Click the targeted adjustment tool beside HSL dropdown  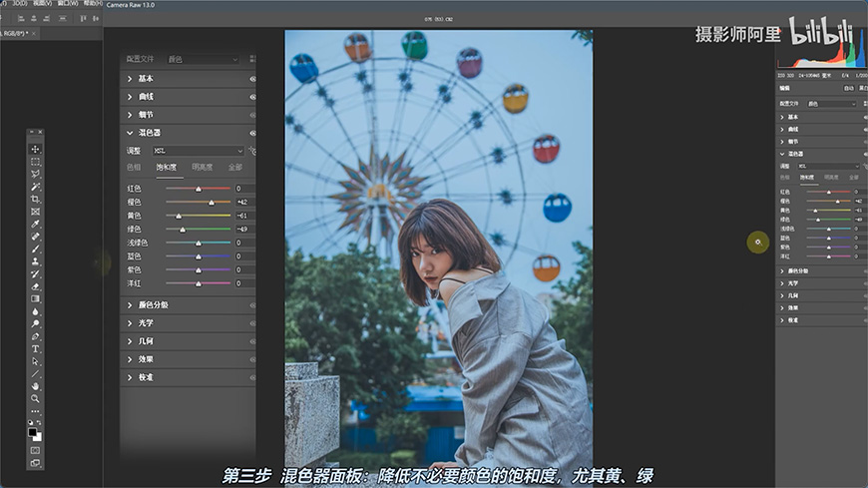point(251,150)
